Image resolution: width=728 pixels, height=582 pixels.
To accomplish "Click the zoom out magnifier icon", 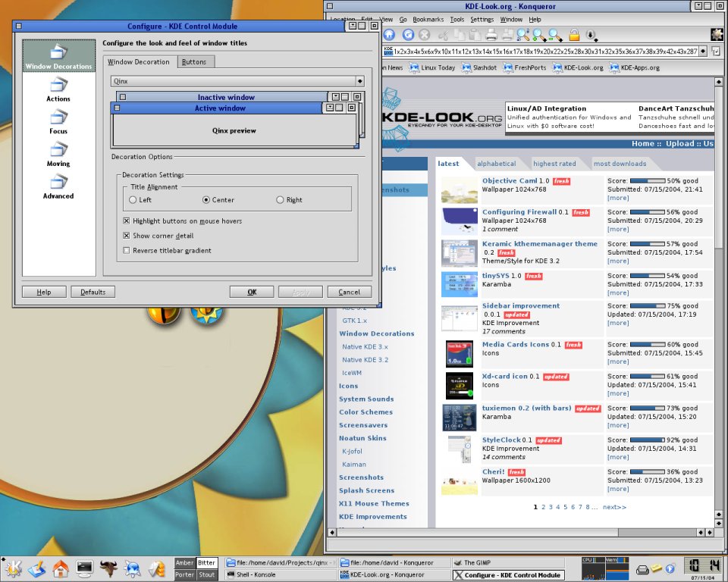I will point(555,35).
